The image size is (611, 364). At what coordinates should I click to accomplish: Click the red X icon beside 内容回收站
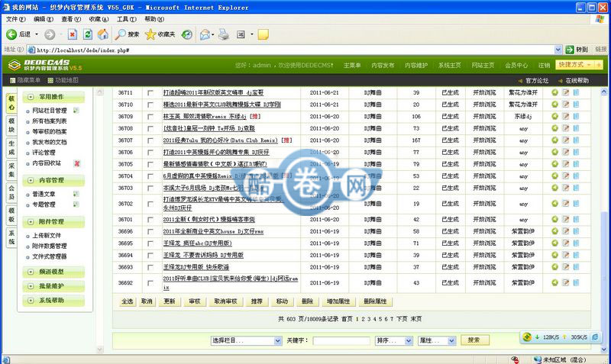(77, 163)
